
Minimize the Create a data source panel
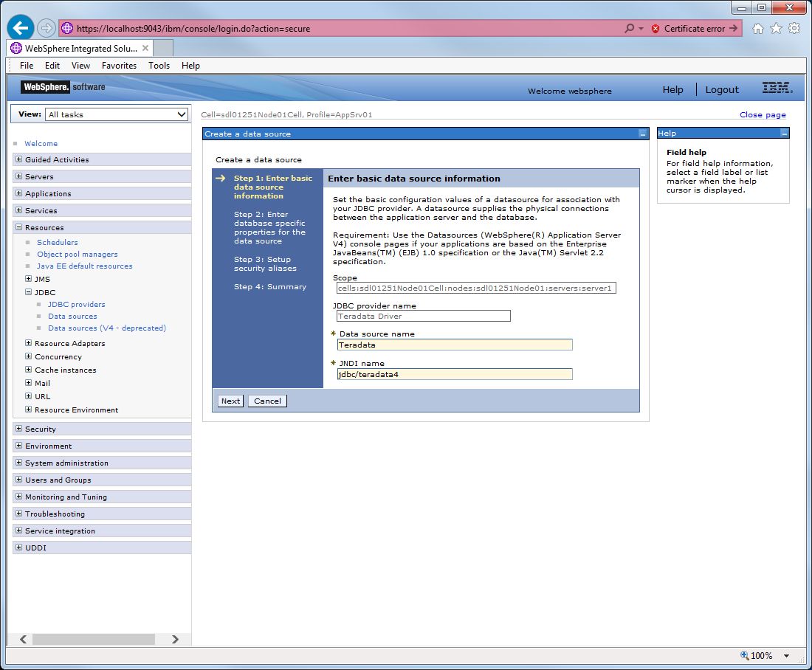point(643,134)
